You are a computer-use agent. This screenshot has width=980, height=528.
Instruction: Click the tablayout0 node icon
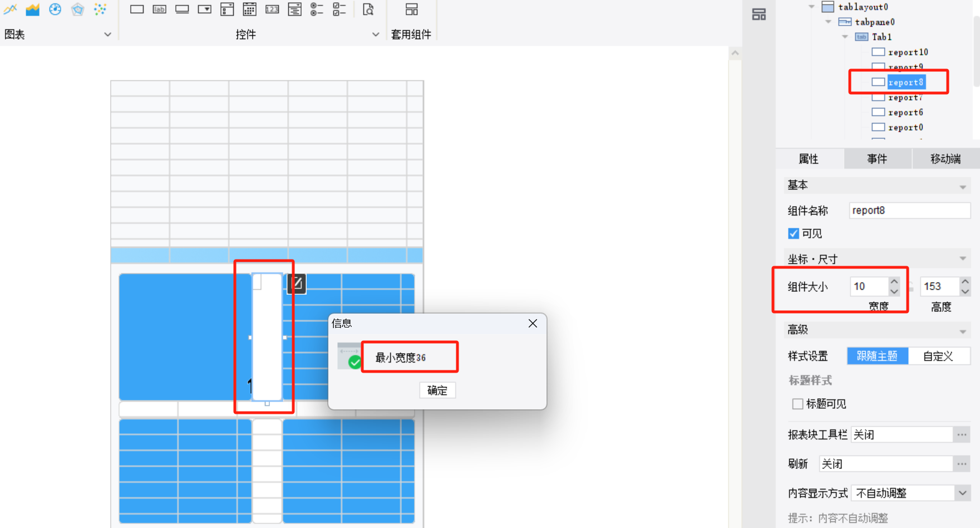(828, 7)
